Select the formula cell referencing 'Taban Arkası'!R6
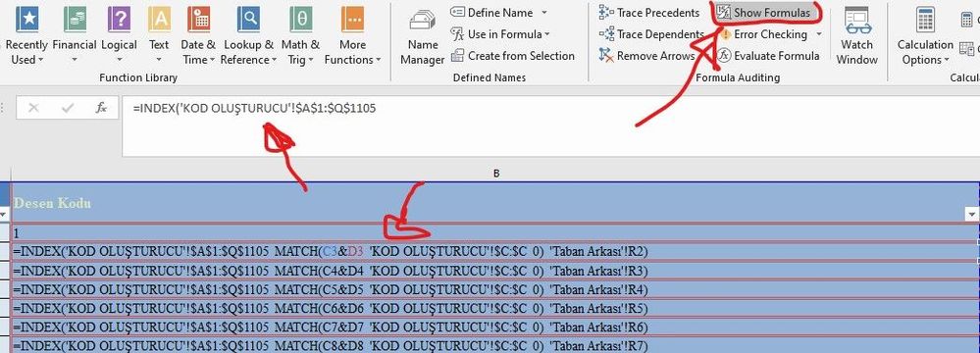 (495, 327)
